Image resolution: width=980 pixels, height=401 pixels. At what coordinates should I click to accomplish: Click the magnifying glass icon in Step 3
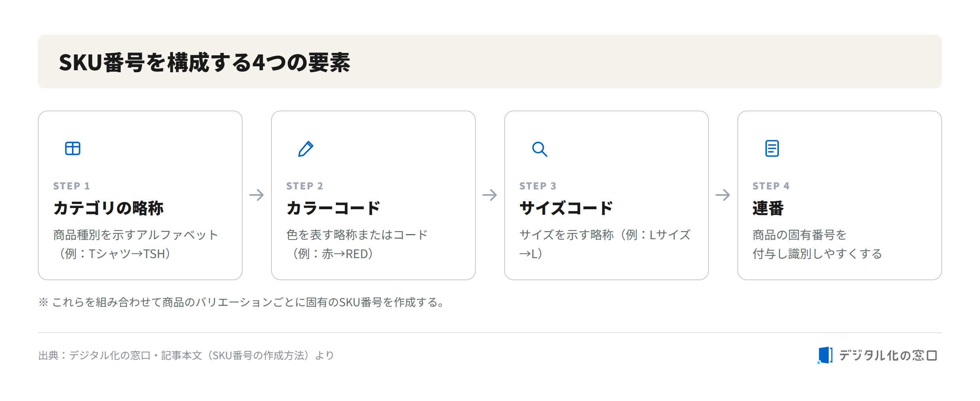pos(539,149)
